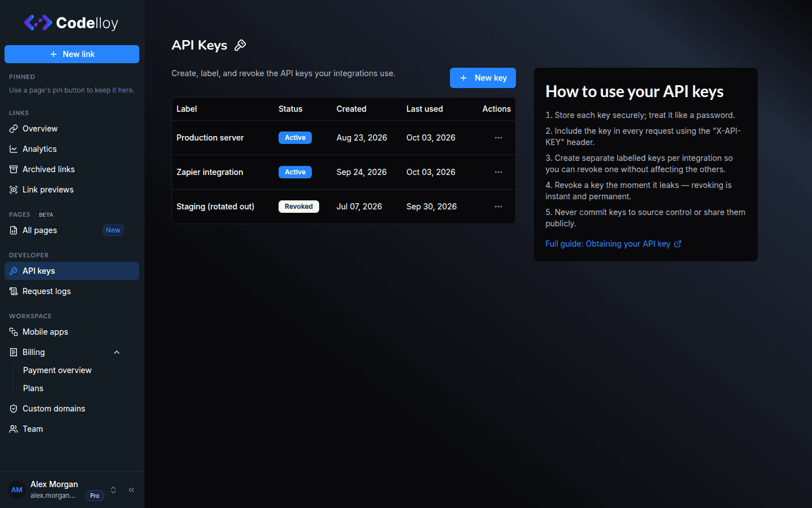Collapse the sidebar with double-chevron icon

pos(131,490)
